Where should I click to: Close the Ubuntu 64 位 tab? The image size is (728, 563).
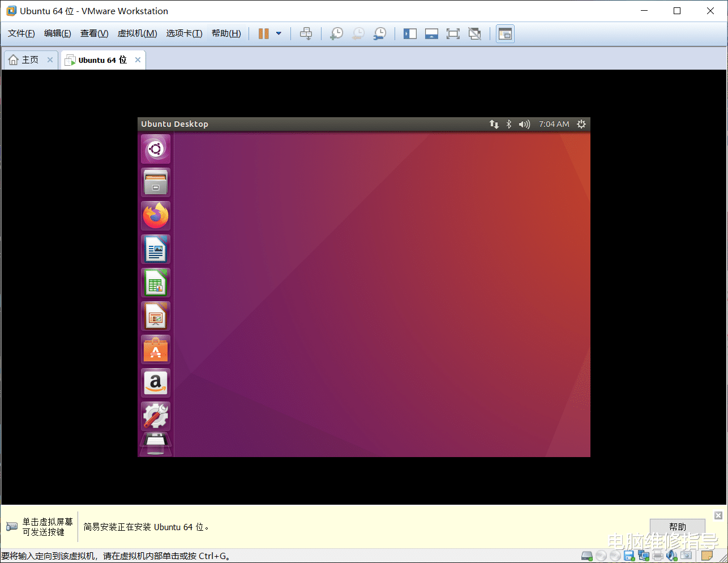tap(138, 59)
